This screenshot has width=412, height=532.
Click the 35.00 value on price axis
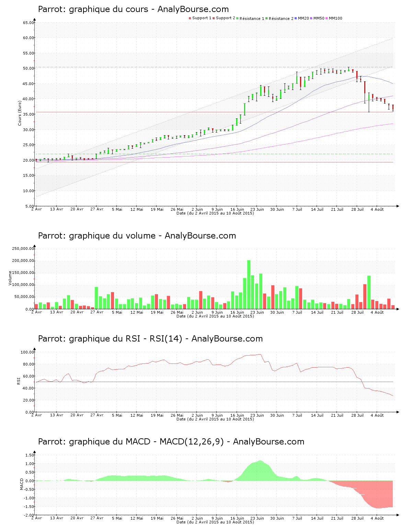[28, 114]
